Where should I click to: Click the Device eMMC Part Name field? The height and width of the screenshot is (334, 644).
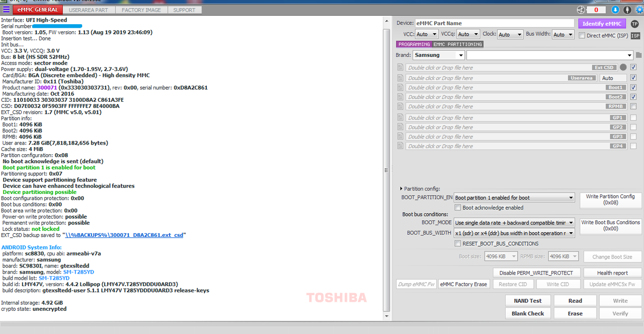(x=494, y=23)
